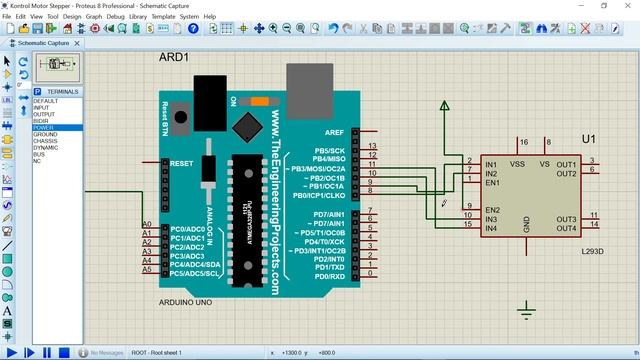The height and width of the screenshot is (360, 640).
Task: Pause the running simulation
Action: tap(47, 353)
